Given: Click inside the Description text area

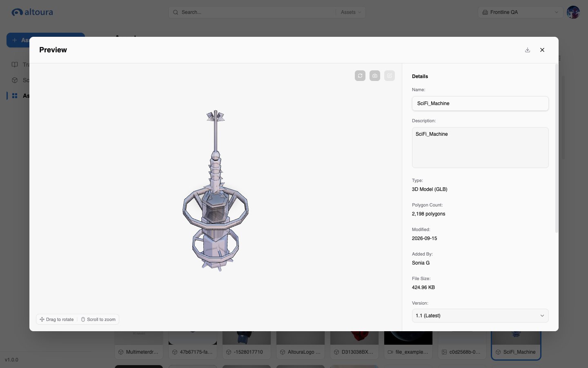Looking at the screenshot, I should 480,148.
